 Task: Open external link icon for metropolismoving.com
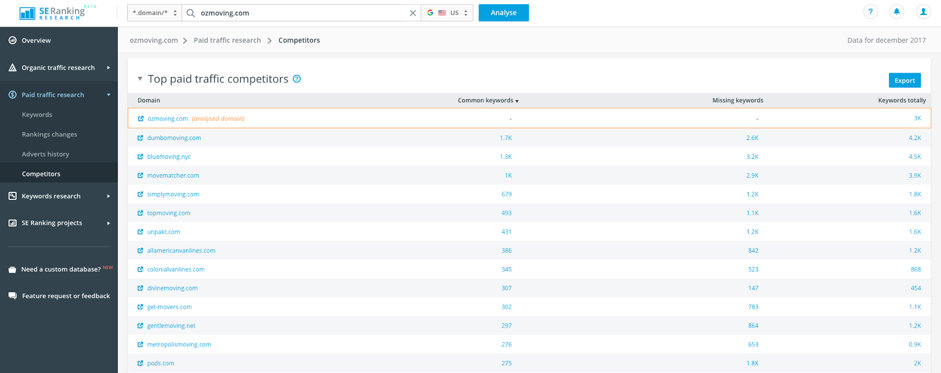coord(140,345)
